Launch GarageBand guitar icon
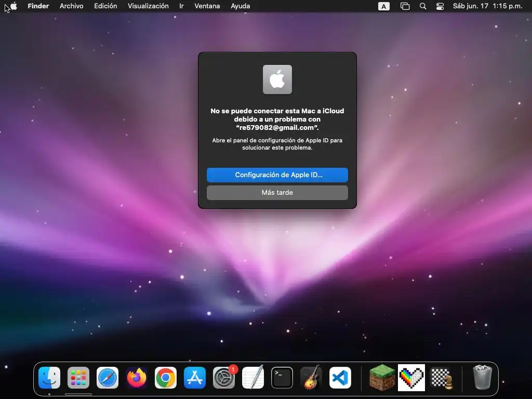 [311, 377]
